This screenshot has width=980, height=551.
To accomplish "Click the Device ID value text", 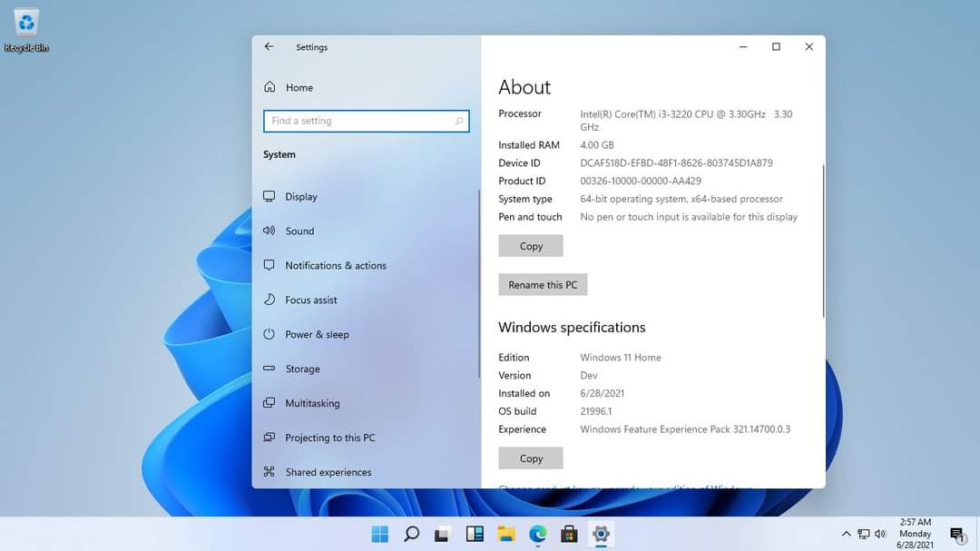I will 676,162.
